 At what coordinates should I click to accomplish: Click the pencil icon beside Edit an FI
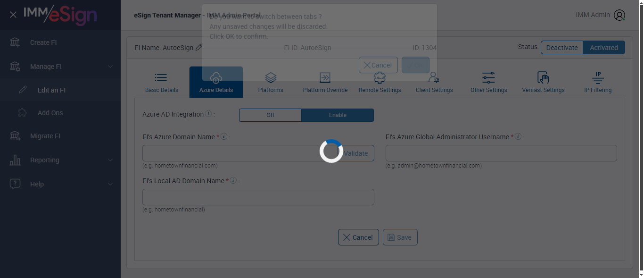23,90
